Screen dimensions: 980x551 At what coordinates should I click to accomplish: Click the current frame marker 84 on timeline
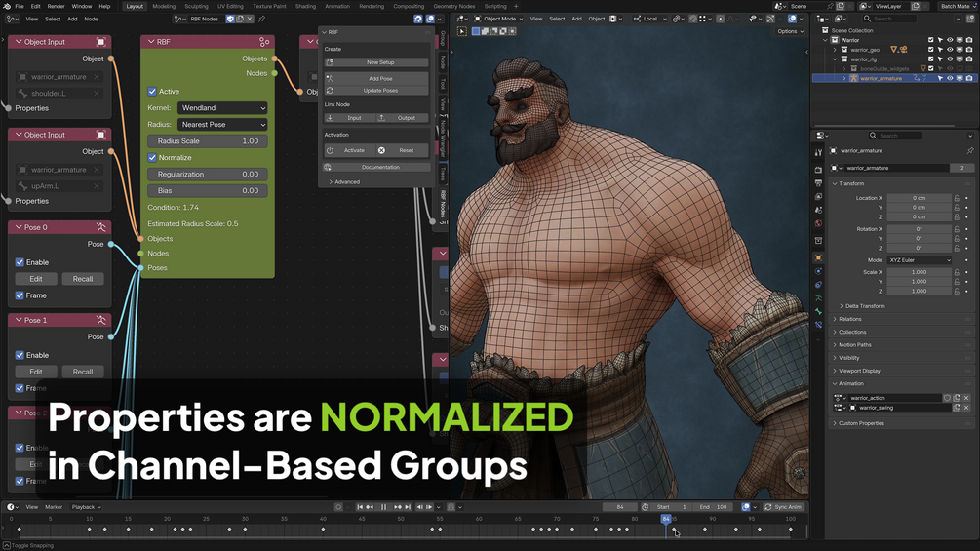(666, 519)
